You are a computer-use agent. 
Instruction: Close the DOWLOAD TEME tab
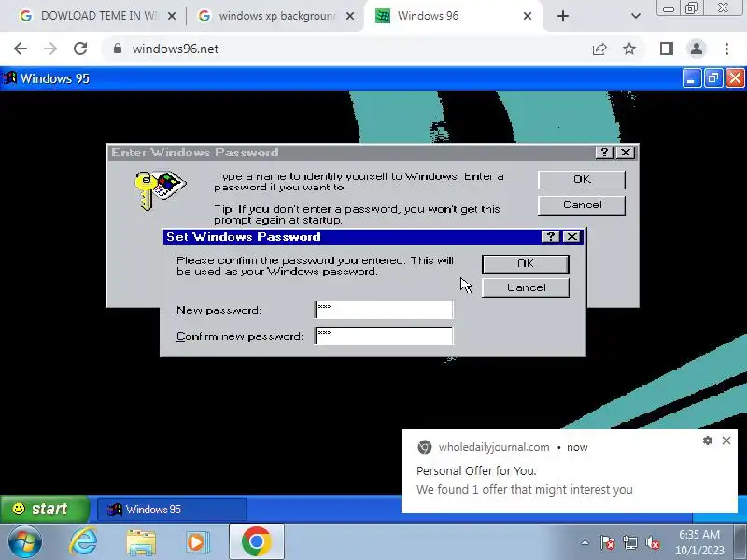click(x=172, y=16)
